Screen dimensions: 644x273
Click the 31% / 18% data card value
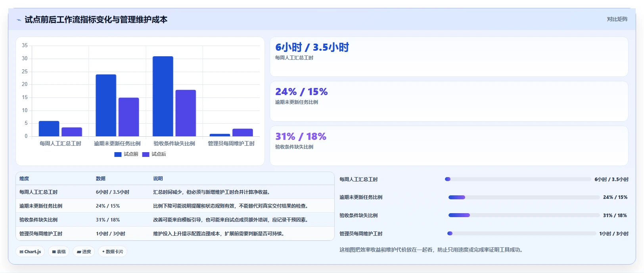coord(301,136)
